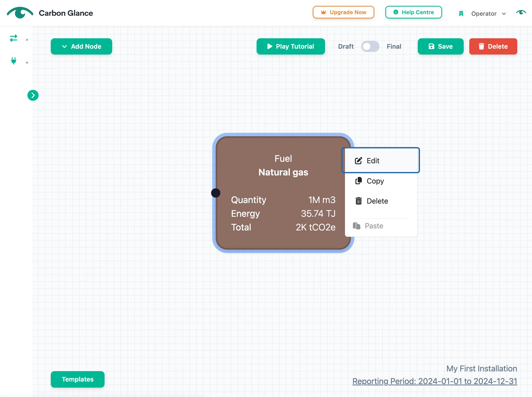Choose Edit in the context menu
The height and width of the screenshot is (397, 532).
[x=381, y=160]
